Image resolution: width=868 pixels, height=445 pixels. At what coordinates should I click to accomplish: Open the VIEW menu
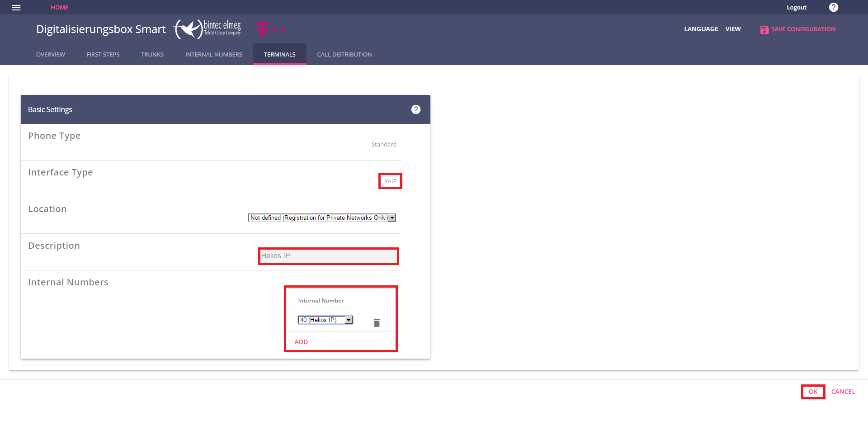(733, 29)
